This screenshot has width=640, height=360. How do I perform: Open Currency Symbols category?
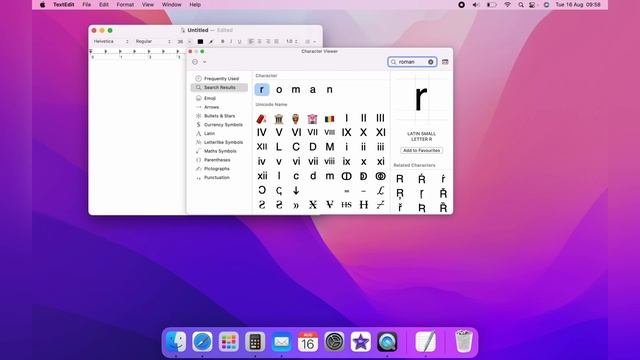tap(219, 124)
